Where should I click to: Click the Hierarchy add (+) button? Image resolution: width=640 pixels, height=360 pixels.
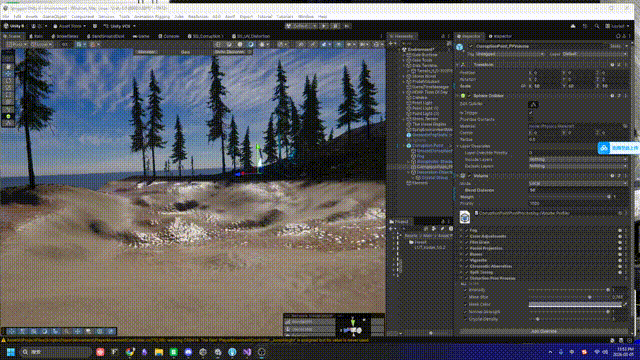pos(392,44)
